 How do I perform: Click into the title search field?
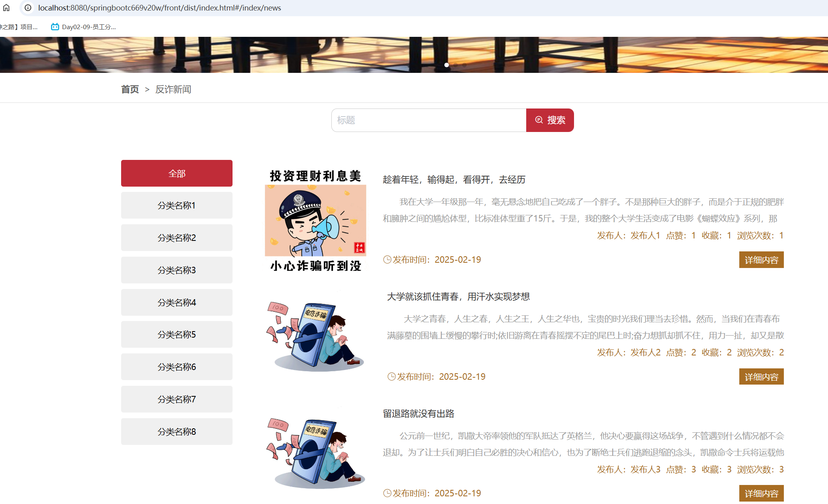[429, 120]
